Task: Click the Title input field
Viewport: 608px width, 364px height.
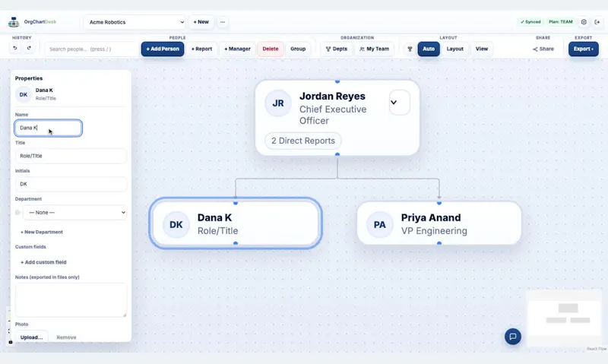Action: [x=71, y=156]
